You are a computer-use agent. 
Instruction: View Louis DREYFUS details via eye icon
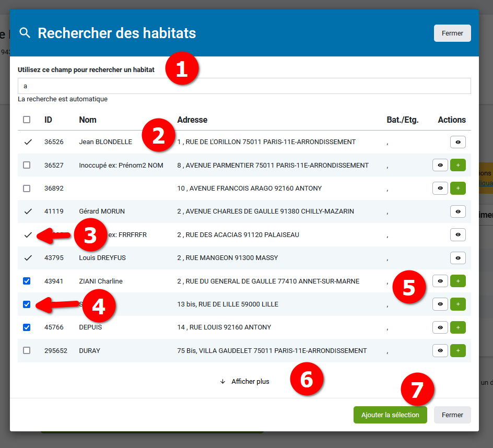pos(458,257)
